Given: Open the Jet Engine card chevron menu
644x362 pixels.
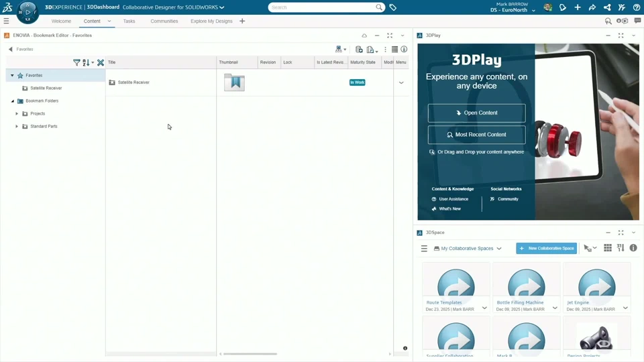Looking at the screenshot, I should pyautogui.click(x=625, y=308).
